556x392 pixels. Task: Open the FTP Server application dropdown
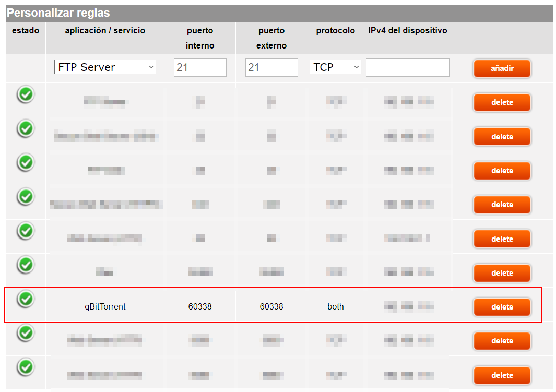[105, 67]
